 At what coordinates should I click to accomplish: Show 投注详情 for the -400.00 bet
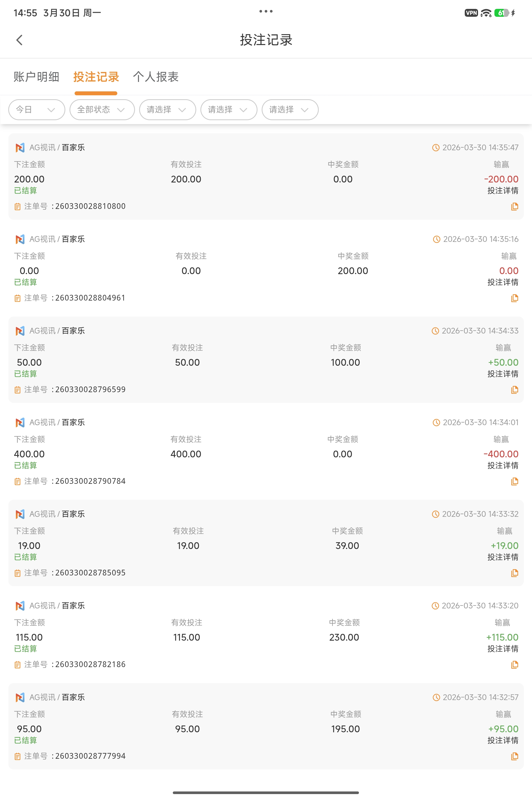[502, 465]
